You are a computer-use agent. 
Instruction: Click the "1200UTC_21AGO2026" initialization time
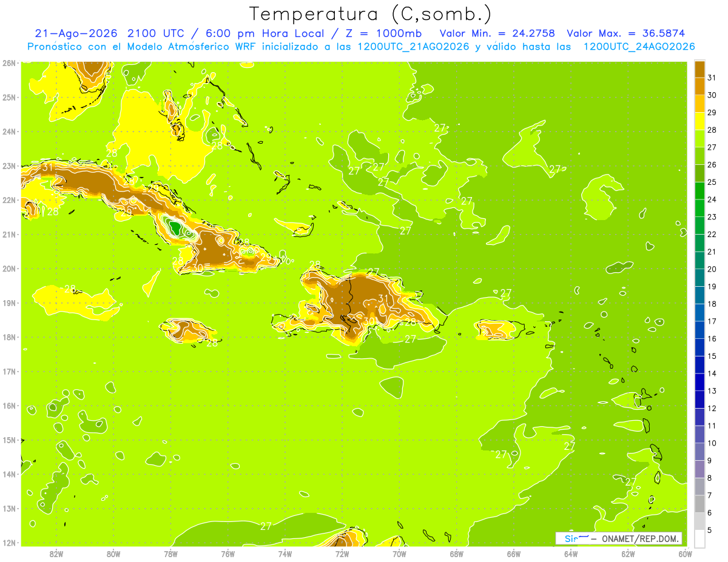coord(413,47)
